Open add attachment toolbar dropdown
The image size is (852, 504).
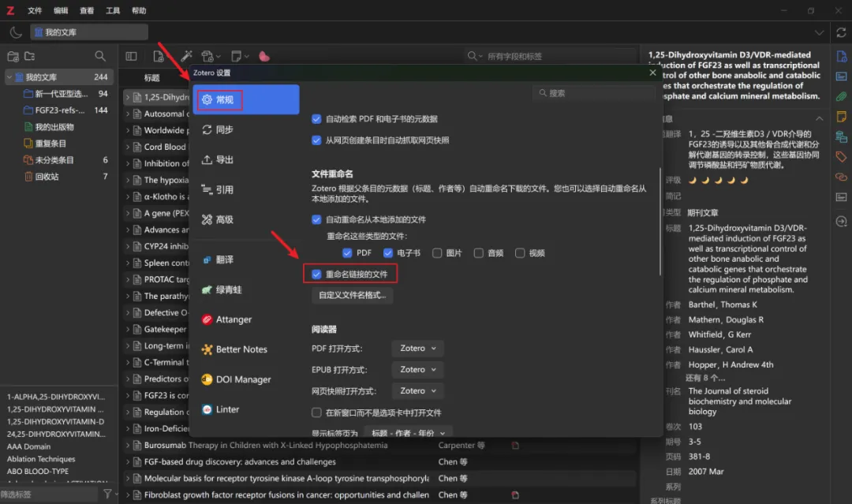(211, 56)
